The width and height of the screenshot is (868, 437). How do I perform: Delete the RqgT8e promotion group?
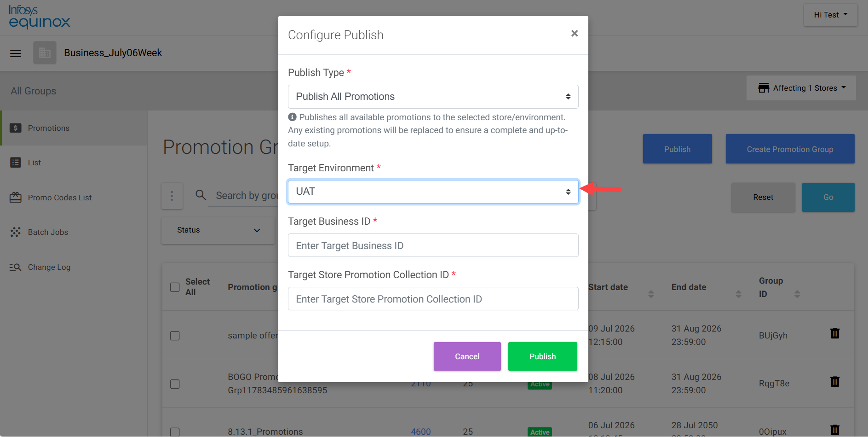pos(835,382)
